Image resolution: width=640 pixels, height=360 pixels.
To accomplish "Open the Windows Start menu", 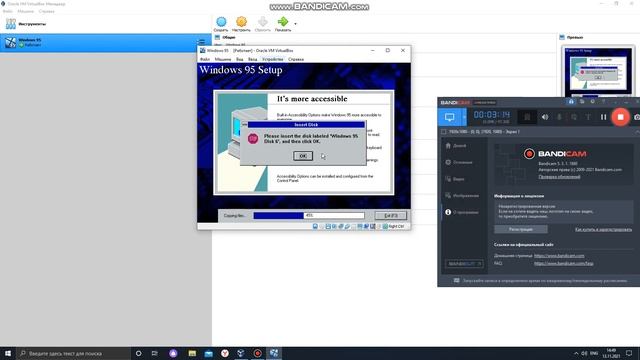I will [x=8, y=353].
